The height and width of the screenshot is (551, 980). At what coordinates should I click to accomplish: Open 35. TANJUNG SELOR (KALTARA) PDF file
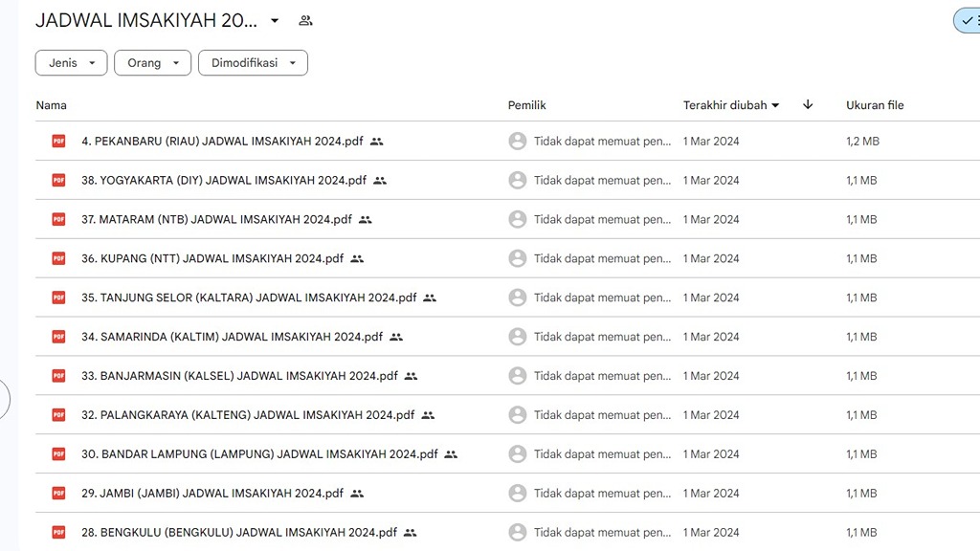(249, 298)
